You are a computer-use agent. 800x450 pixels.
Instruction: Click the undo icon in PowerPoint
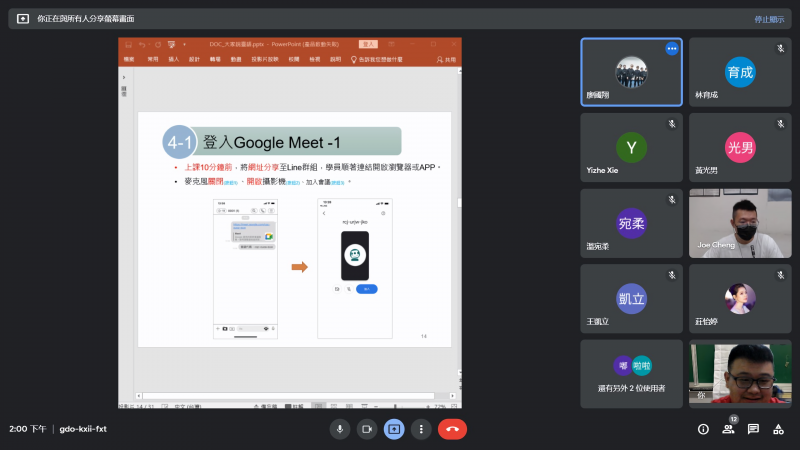(142, 44)
